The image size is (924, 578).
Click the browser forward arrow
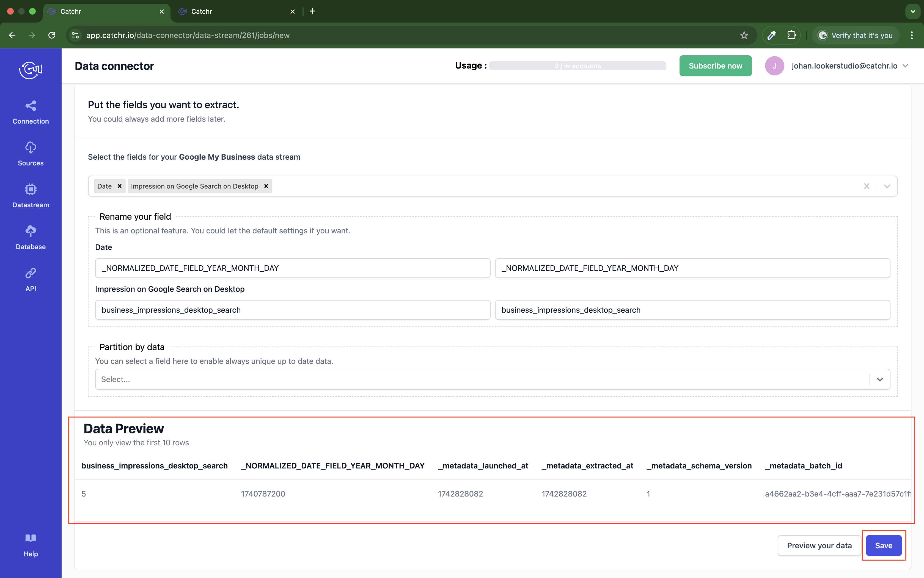tap(32, 35)
